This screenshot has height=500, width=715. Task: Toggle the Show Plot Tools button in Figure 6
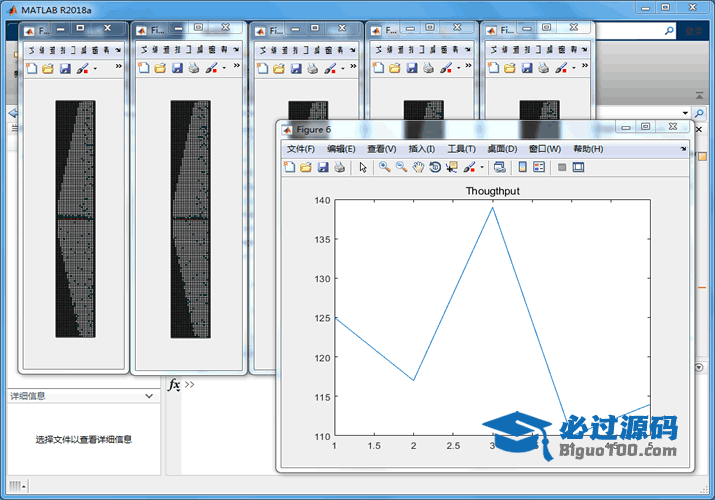578,167
